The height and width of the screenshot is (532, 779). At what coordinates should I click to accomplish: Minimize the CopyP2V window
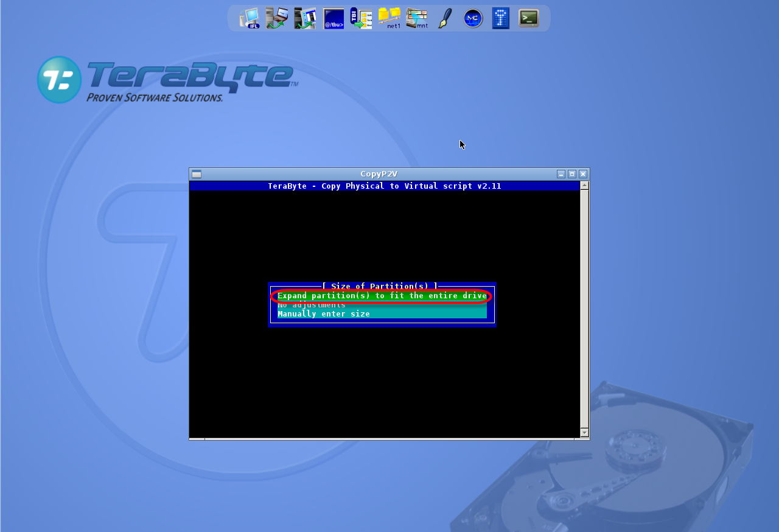point(561,174)
